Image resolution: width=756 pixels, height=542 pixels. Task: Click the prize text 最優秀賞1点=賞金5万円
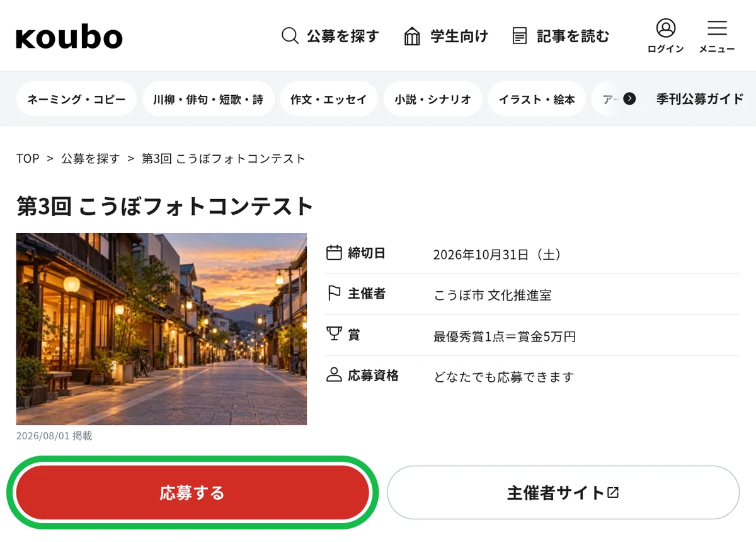tap(505, 337)
